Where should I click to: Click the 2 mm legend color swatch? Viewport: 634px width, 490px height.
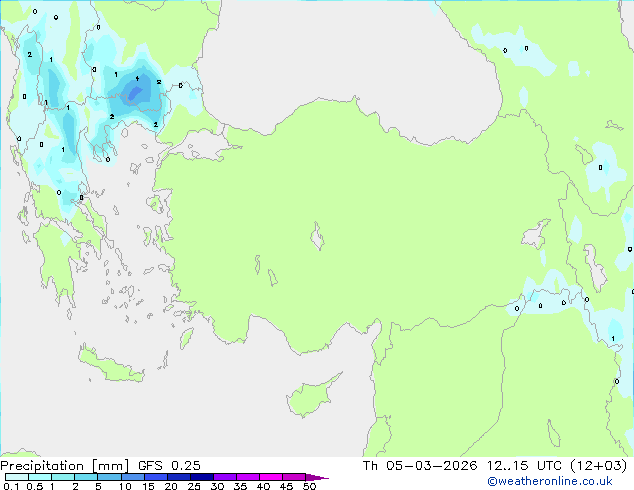pyautogui.click(x=86, y=477)
